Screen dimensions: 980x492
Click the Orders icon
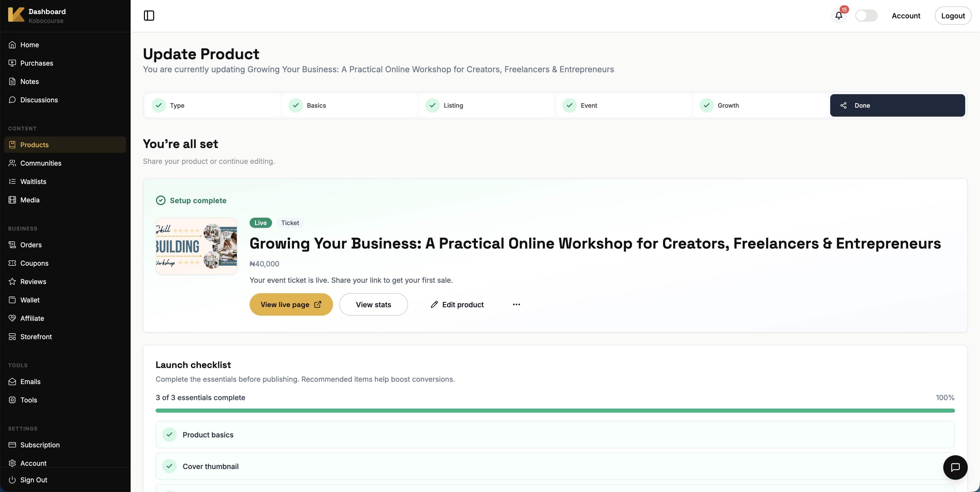pyautogui.click(x=12, y=245)
